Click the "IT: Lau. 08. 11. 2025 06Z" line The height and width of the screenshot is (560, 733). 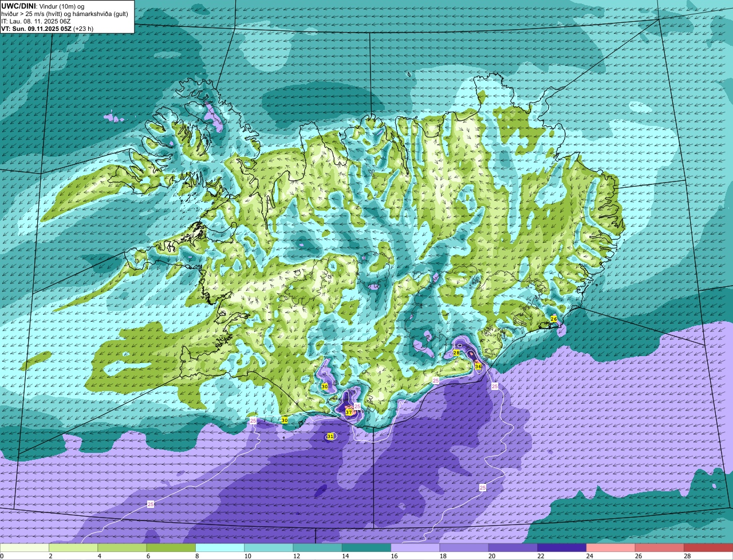(x=35, y=21)
